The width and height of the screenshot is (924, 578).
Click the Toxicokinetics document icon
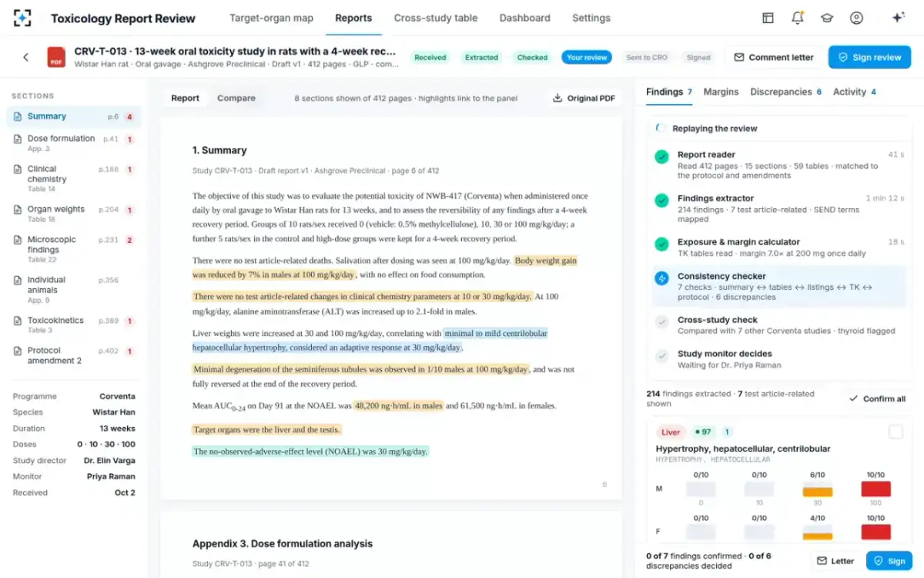coord(18,321)
